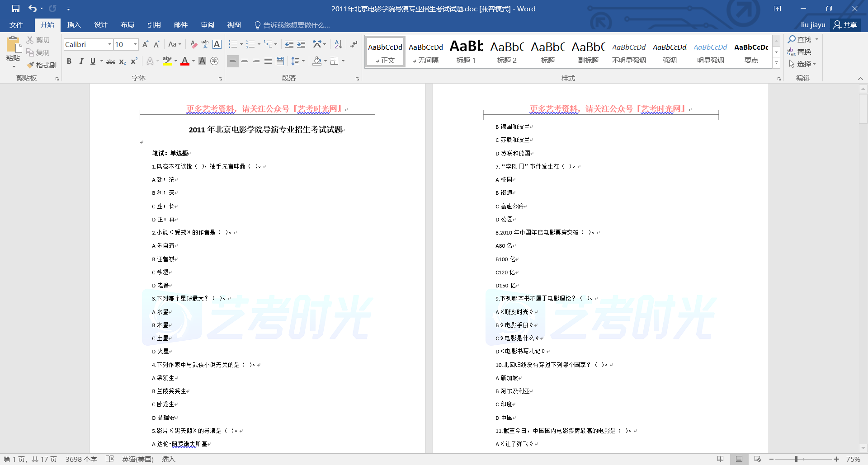Image resolution: width=868 pixels, height=465 pixels.
Task: Open the 审阅 ribbon tab
Action: click(x=208, y=25)
